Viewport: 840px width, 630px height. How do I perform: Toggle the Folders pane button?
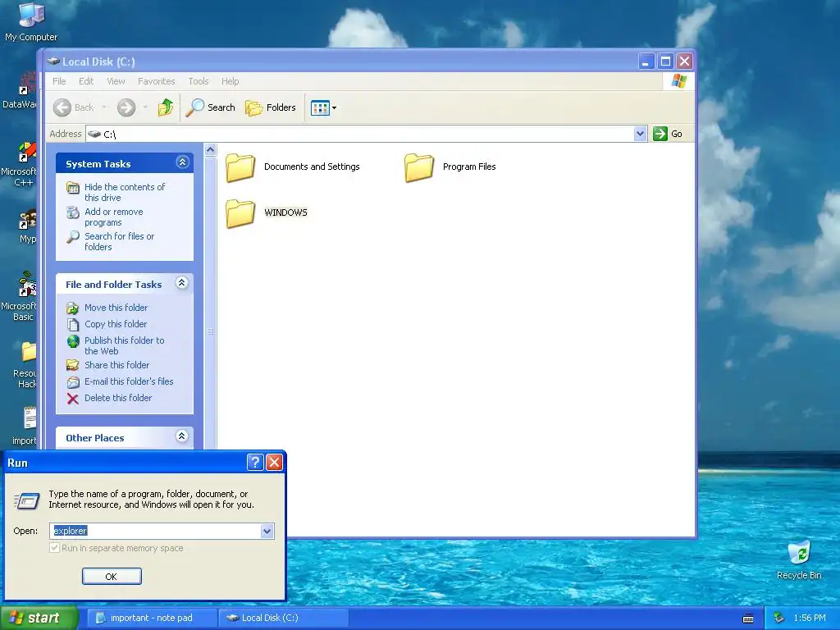(x=271, y=107)
